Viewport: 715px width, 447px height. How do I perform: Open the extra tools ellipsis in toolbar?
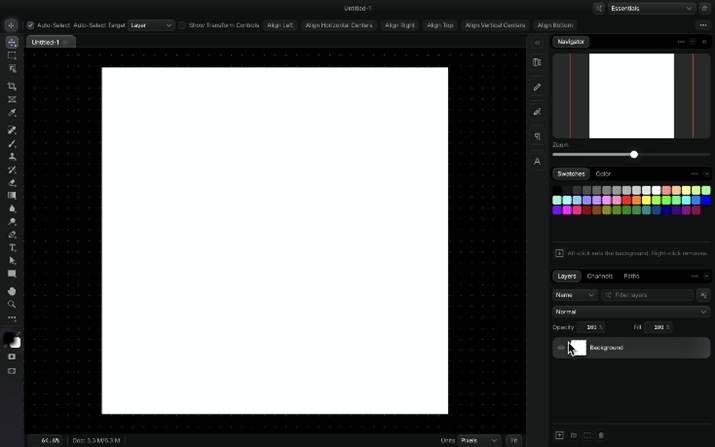[x=12, y=318]
